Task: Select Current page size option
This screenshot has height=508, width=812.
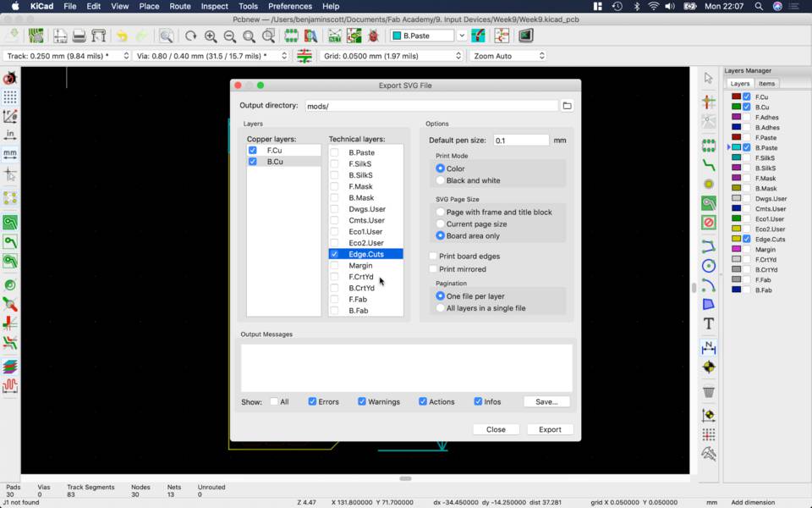Action: [x=440, y=224]
